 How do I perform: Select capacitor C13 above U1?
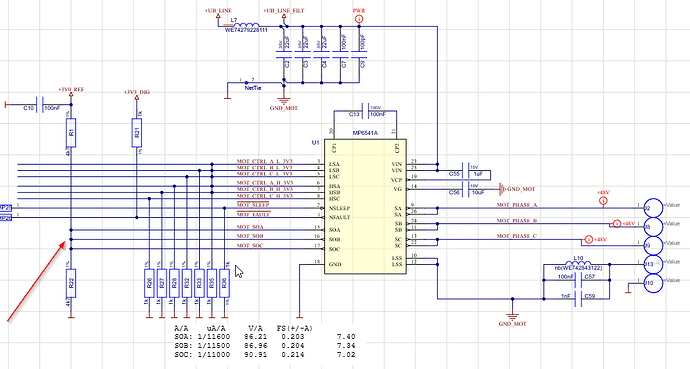point(366,110)
